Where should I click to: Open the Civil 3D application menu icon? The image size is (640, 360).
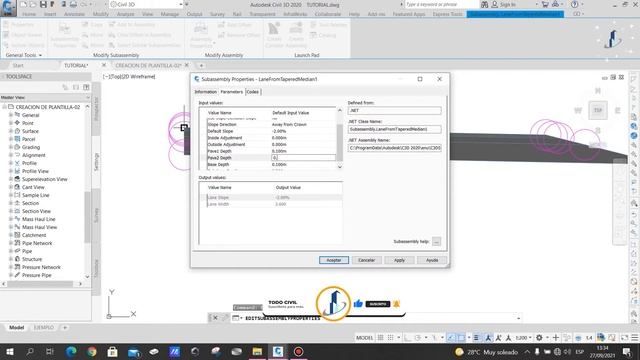coord(8,8)
